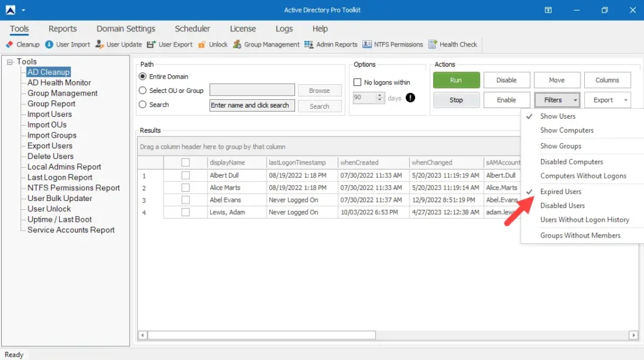
Task: Click the title bar layout icon
Action: pos(548,10)
